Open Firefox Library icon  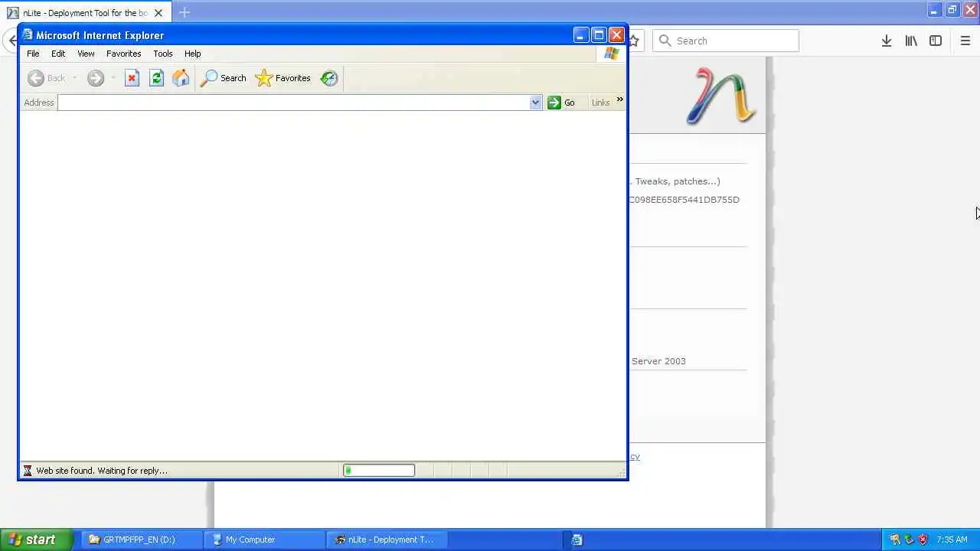(911, 41)
